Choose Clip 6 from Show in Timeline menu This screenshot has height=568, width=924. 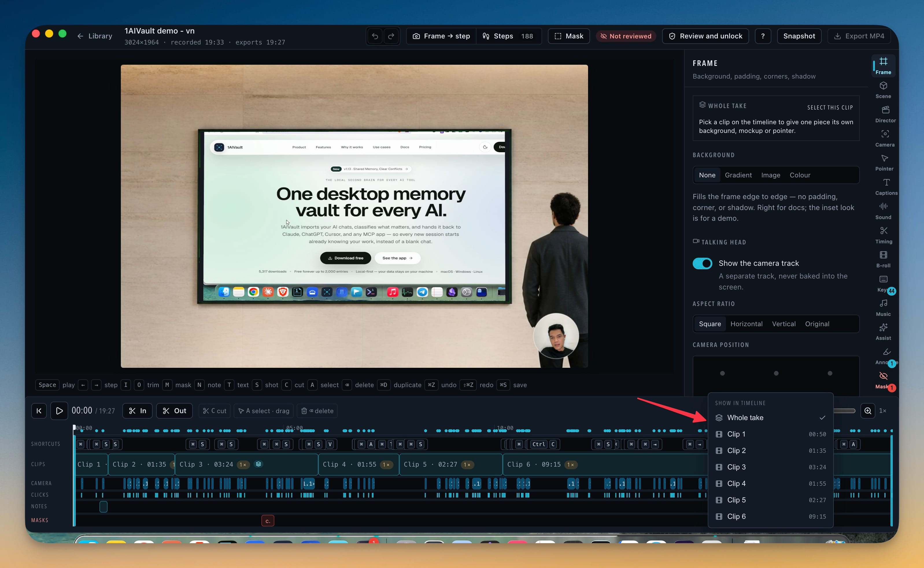click(770, 517)
